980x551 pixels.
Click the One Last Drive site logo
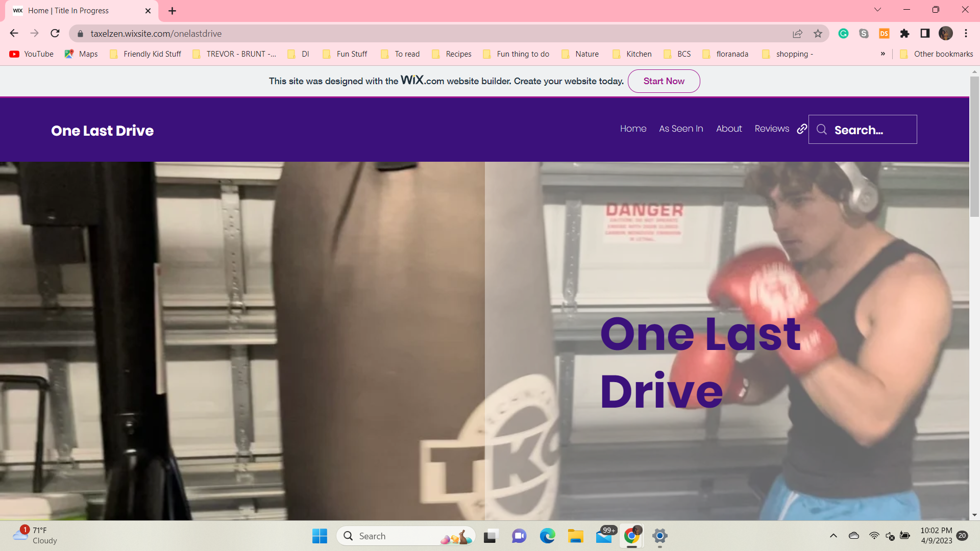[x=102, y=131]
